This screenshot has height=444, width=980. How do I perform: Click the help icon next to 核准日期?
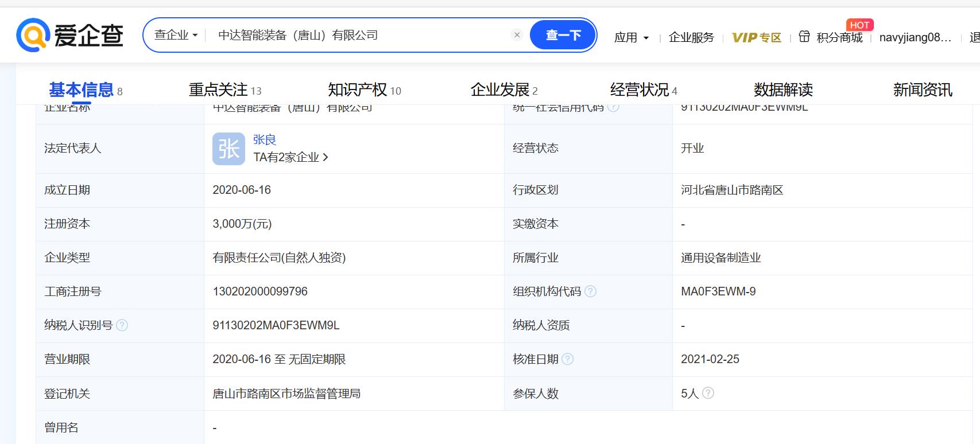point(567,359)
